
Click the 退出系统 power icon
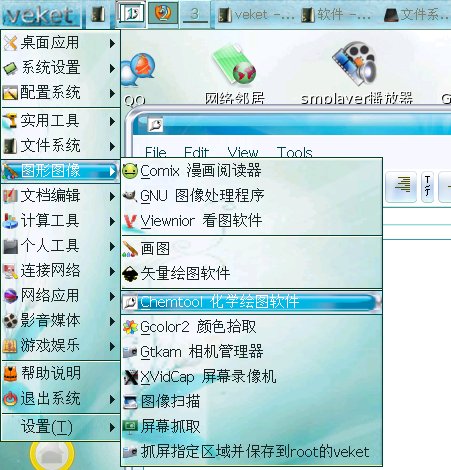[10, 399]
